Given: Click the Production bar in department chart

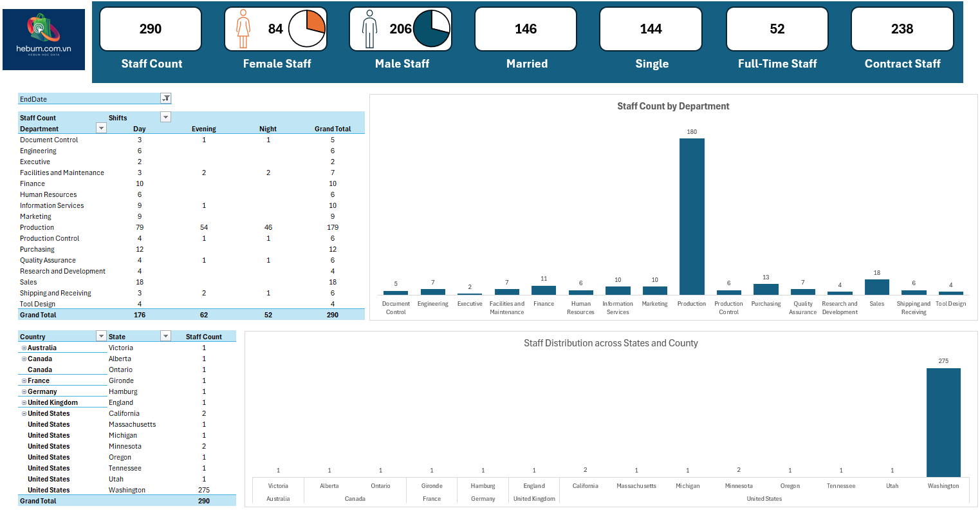Looking at the screenshot, I should tap(692, 216).
